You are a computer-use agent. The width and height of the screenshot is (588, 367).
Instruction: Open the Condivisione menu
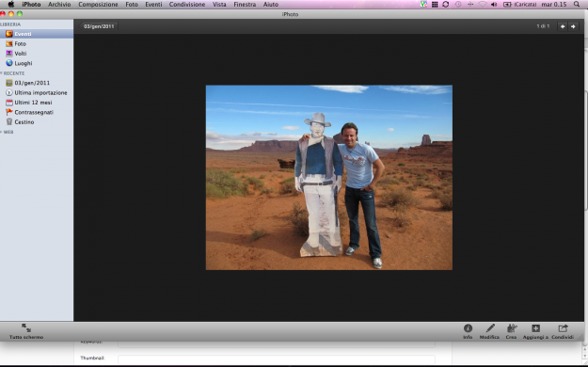pyautogui.click(x=187, y=5)
